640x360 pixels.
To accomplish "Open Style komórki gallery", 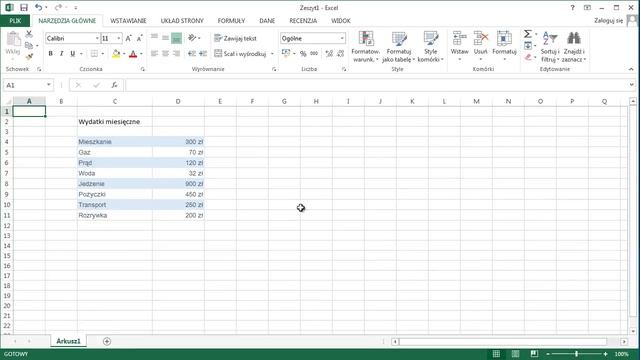I will click(430, 47).
